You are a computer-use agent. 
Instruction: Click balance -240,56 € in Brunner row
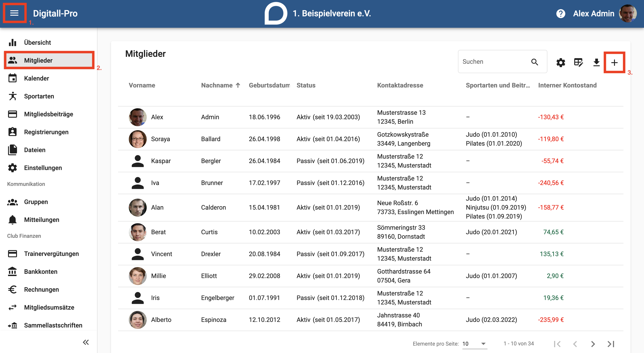(x=551, y=183)
